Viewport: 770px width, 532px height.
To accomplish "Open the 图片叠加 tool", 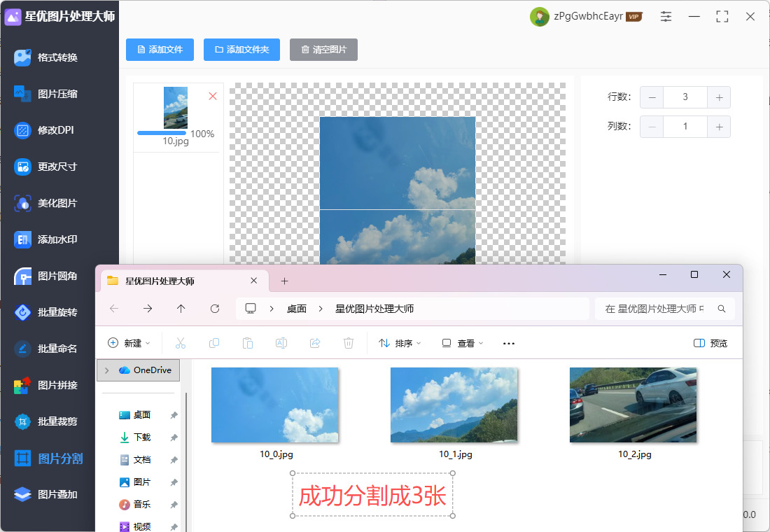I will tap(45, 494).
